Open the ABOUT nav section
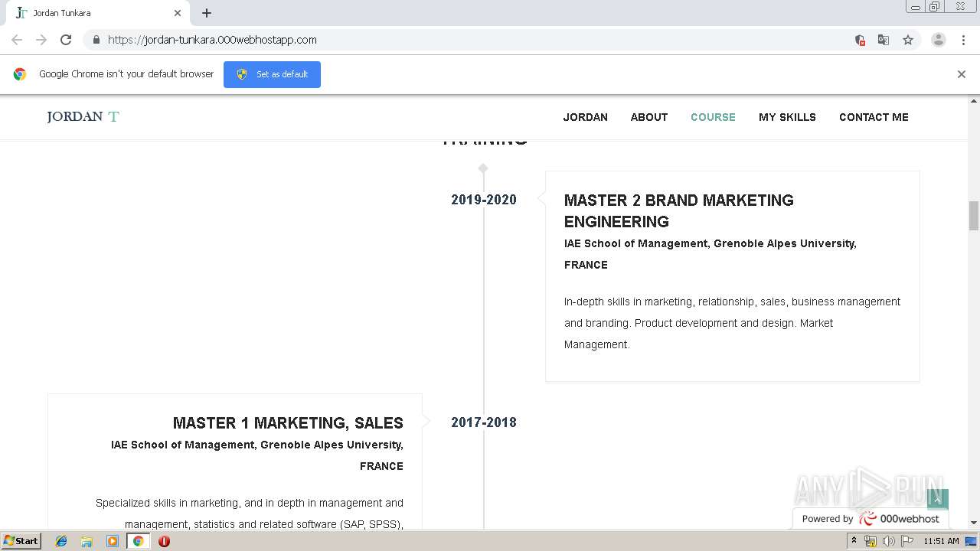The width and height of the screenshot is (980, 551). (x=648, y=117)
